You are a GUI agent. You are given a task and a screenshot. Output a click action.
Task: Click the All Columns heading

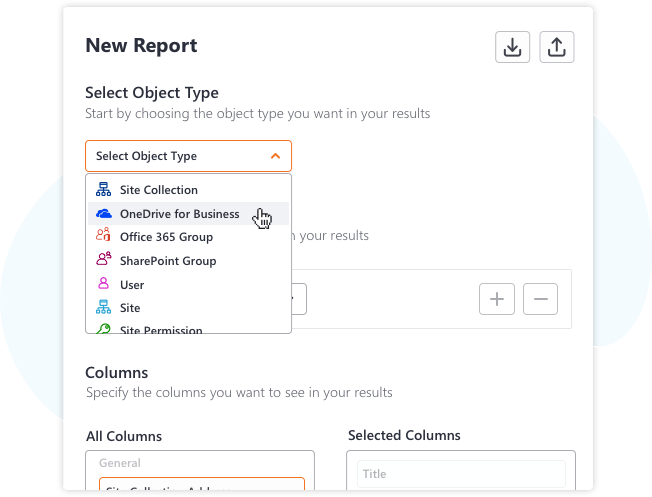click(124, 436)
